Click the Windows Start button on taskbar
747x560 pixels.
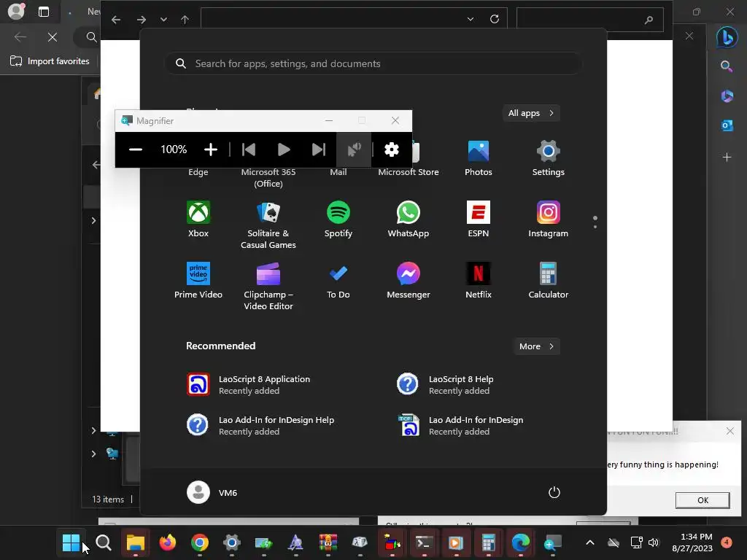(71, 542)
